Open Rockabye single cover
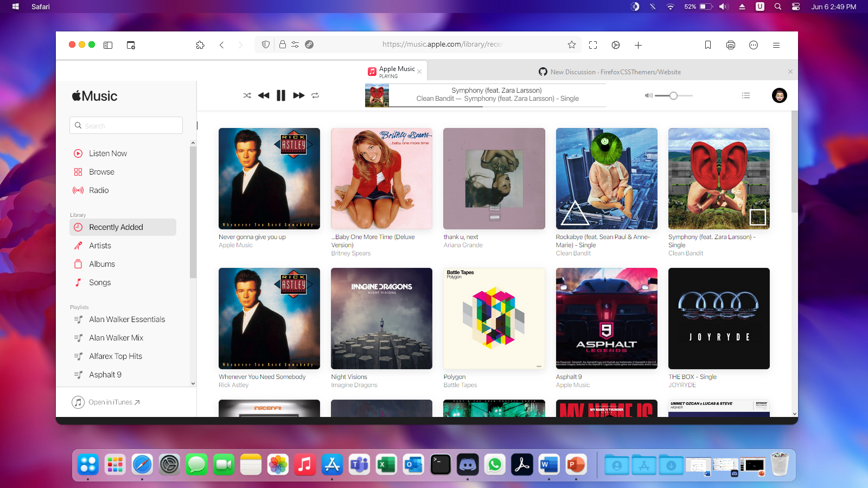This screenshot has height=488, width=868. tap(607, 178)
